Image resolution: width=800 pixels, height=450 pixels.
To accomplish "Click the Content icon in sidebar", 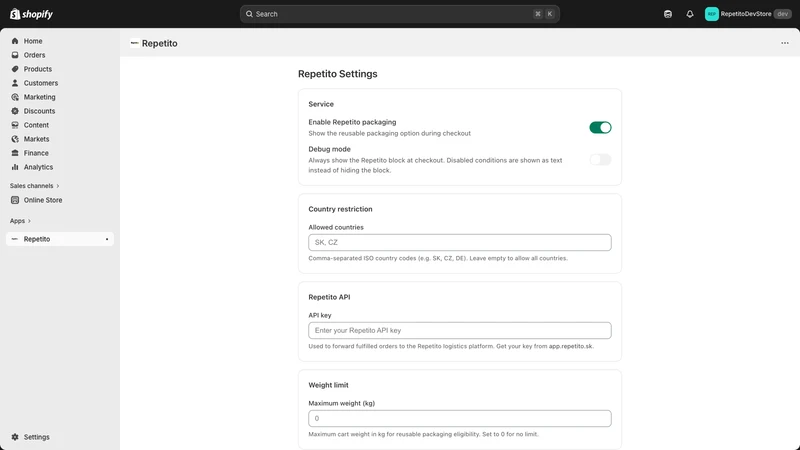I will 15,125.
